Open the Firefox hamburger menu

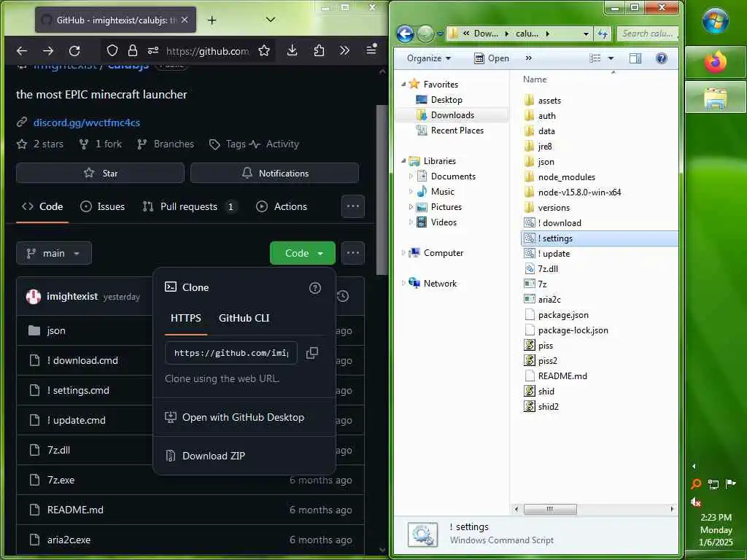(371, 49)
